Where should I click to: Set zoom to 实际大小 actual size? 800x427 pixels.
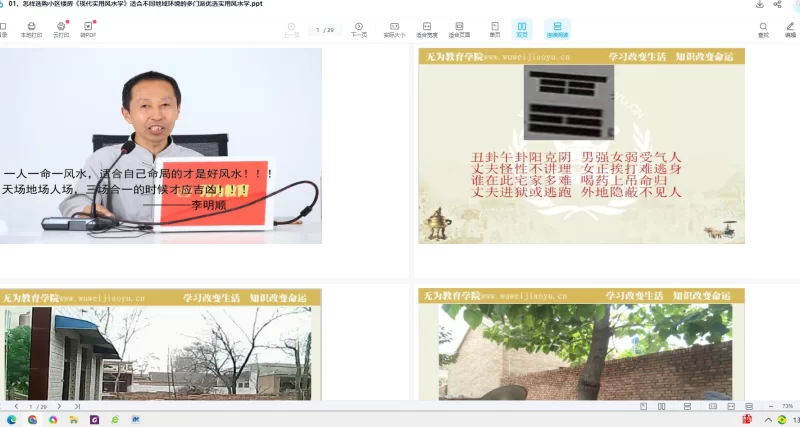[x=394, y=28]
